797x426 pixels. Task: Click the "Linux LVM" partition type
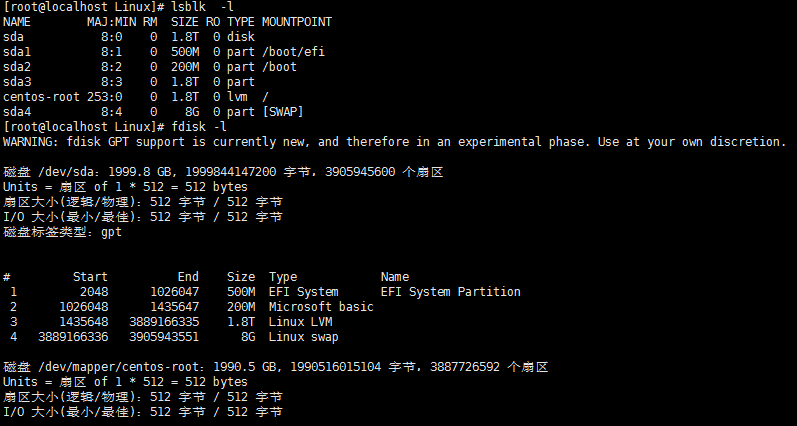[x=303, y=322]
